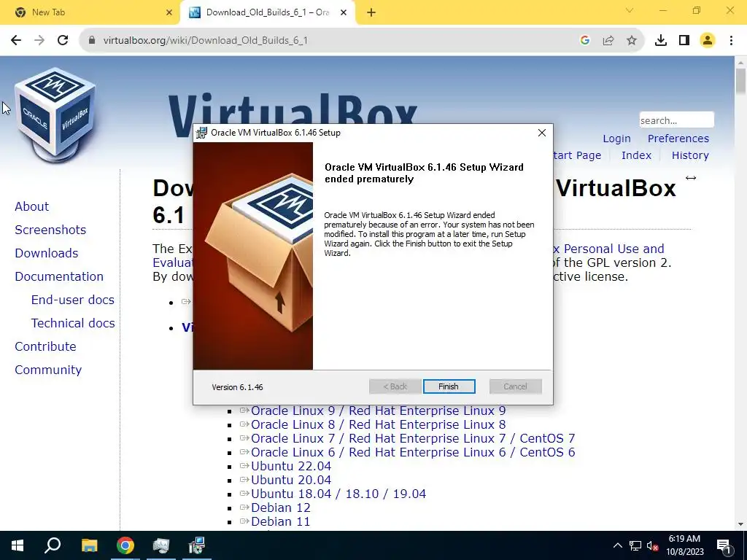
Task: Open Chrome three-dot menu
Action: pos(731,41)
